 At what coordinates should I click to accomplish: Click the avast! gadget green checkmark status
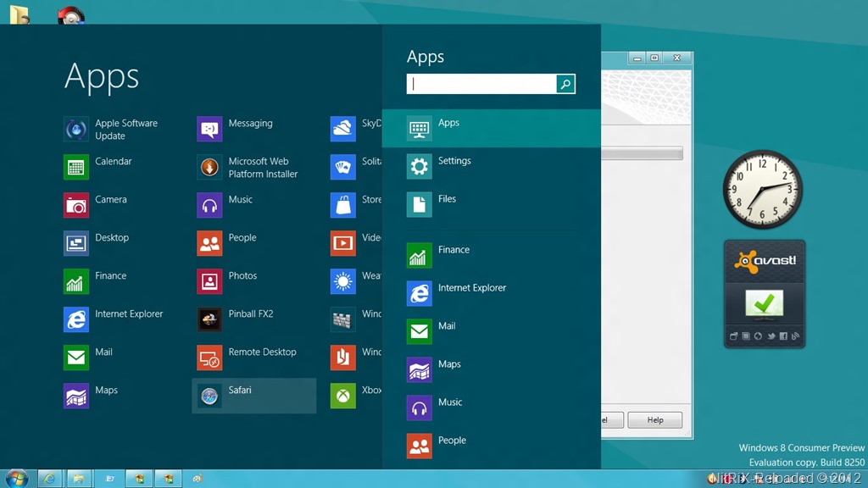764,302
